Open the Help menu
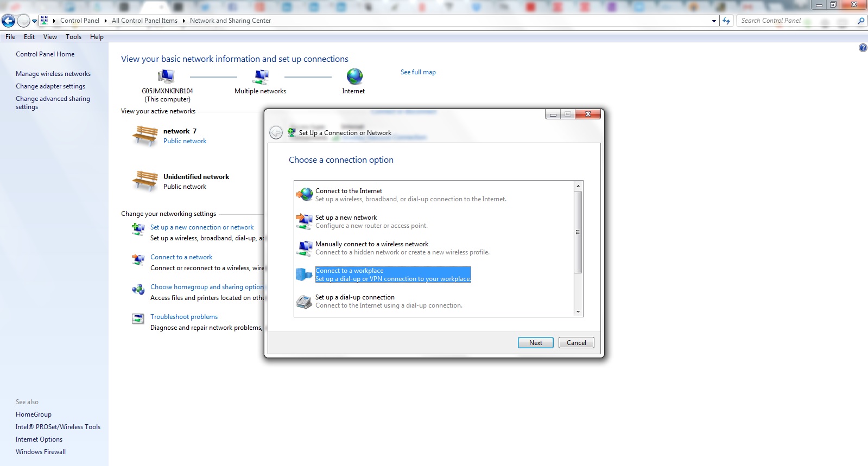 tap(97, 37)
